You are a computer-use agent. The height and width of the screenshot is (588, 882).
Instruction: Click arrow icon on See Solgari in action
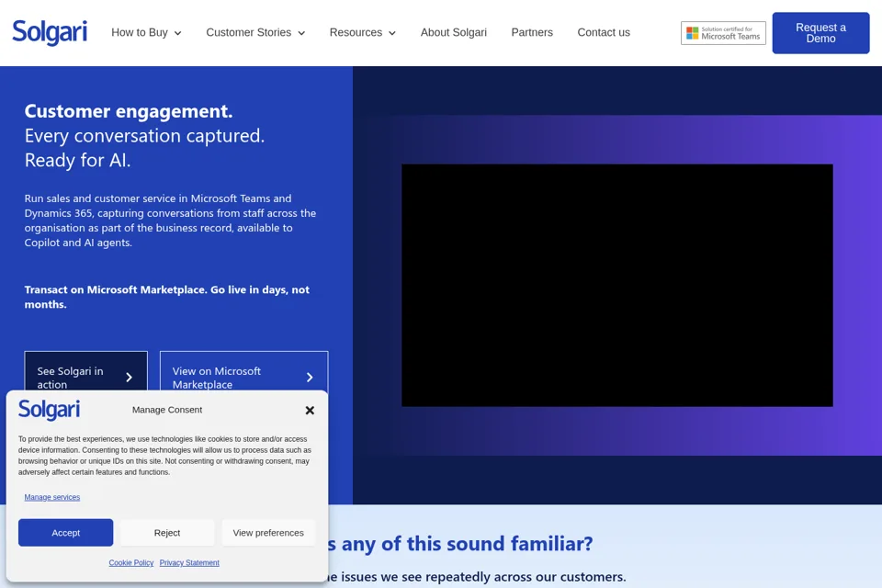click(x=129, y=378)
